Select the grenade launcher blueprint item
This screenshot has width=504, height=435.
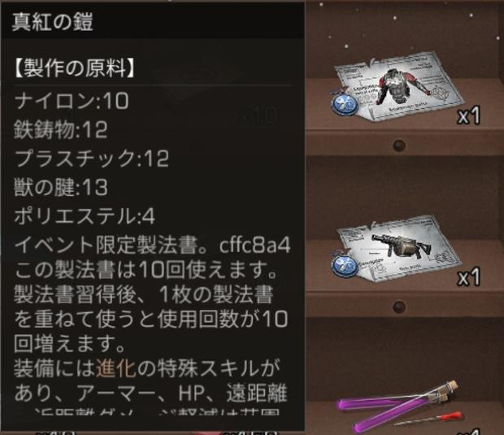point(397,249)
